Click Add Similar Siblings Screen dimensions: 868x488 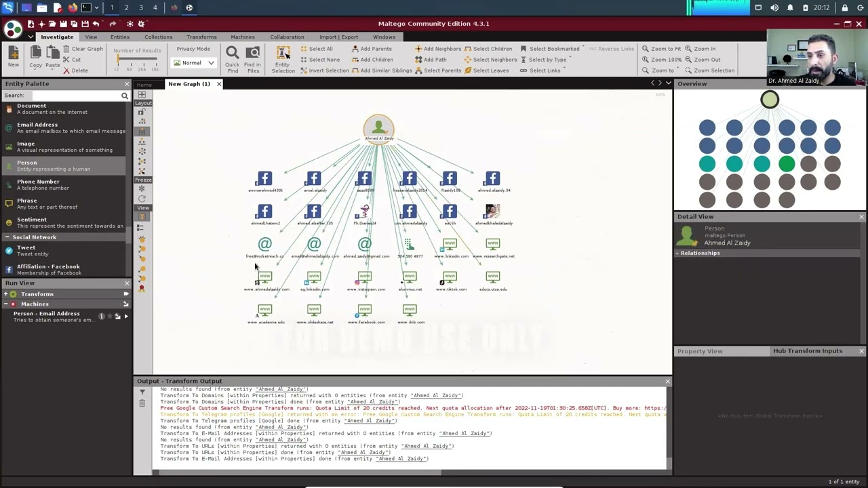(382, 70)
